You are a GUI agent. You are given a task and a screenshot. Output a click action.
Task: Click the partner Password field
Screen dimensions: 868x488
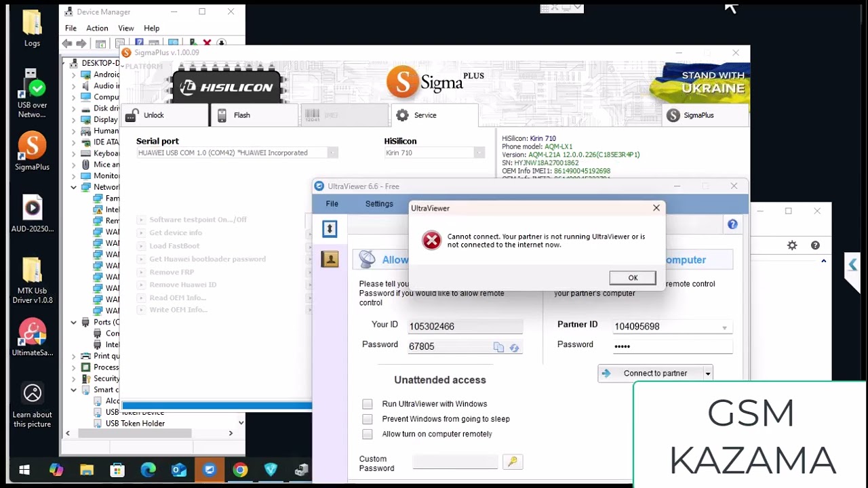[x=672, y=346]
